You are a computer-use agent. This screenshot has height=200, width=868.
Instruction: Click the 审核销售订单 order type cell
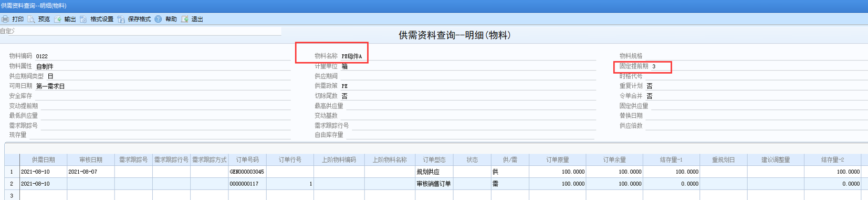pos(434,184)
